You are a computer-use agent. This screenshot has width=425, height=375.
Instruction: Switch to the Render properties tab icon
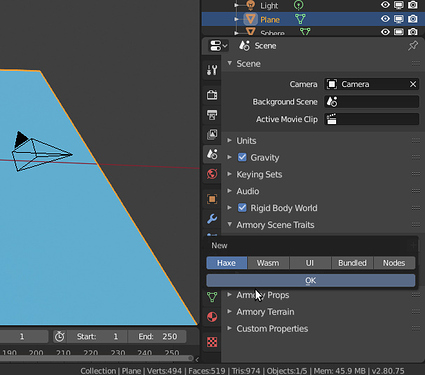(x=212, y=95)
